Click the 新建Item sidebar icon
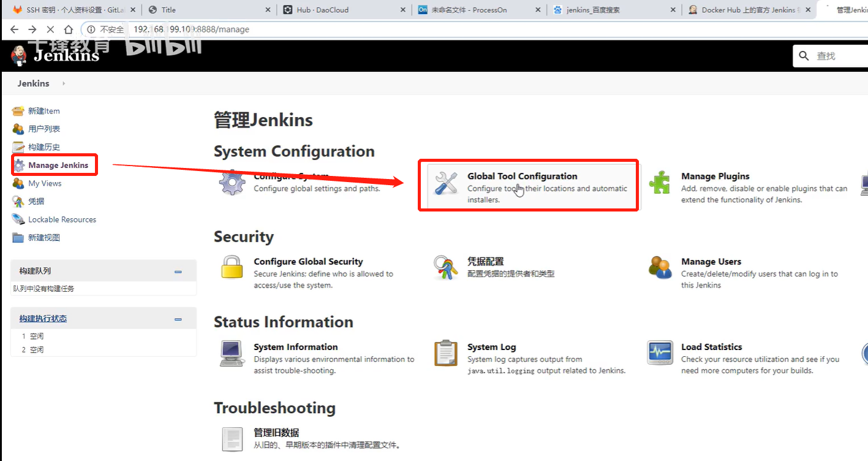 (18, 111)
